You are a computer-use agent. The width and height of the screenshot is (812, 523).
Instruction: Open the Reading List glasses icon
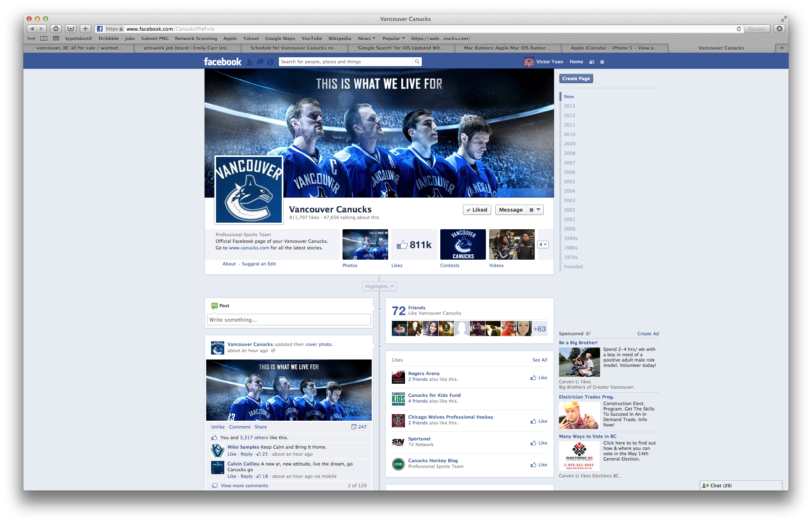[31, 39]
